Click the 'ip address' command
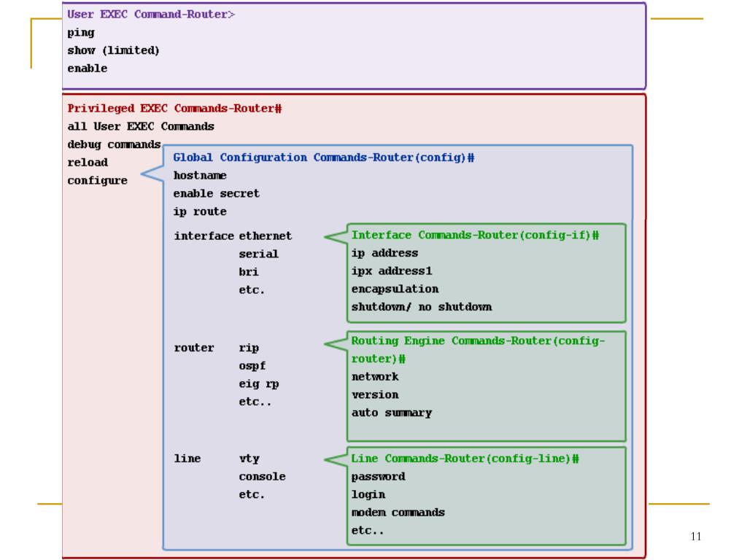This screenshot has width=747, height=560. [x=384, y=253]
